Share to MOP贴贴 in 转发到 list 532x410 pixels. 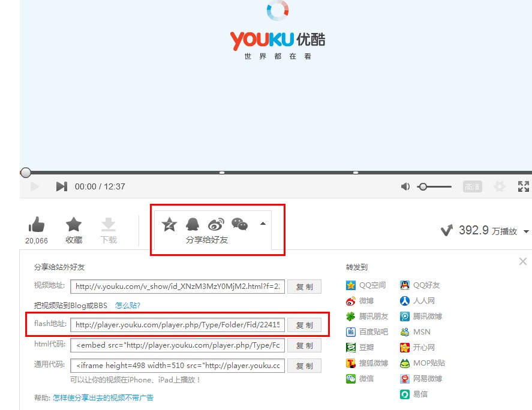[x=422, y=363]
